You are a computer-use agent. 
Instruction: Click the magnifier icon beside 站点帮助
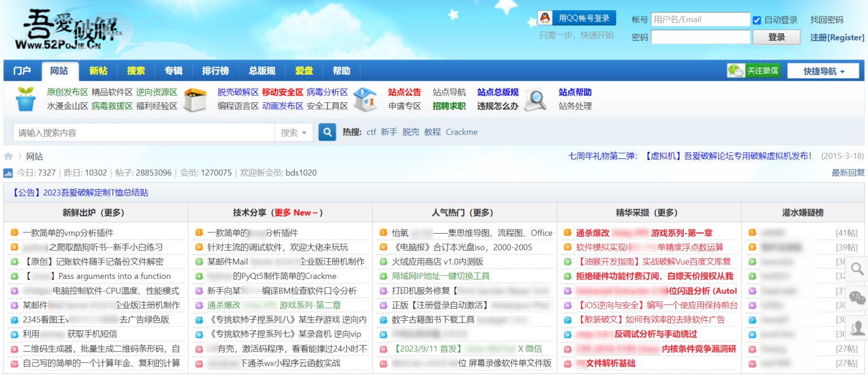(x=536, y=97)
